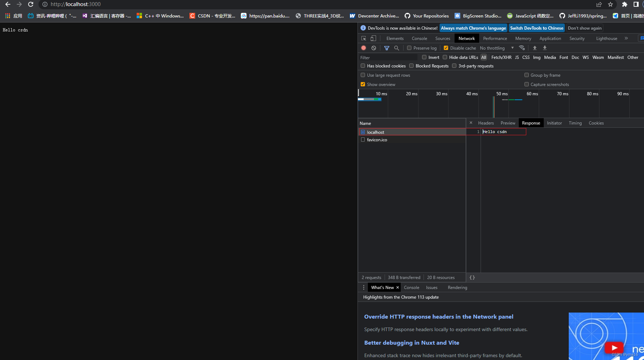The image size is (644, 360).
Task: Select the favicon.ico request row
Action: 412,140
